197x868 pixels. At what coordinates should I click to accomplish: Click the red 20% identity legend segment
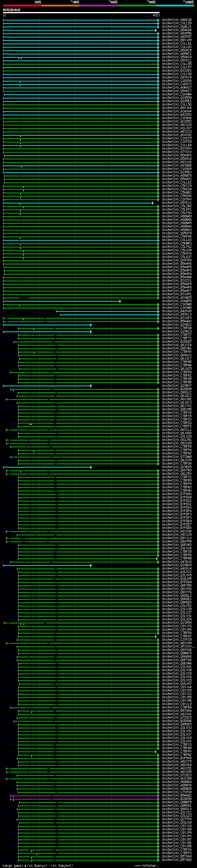(22, 6)
